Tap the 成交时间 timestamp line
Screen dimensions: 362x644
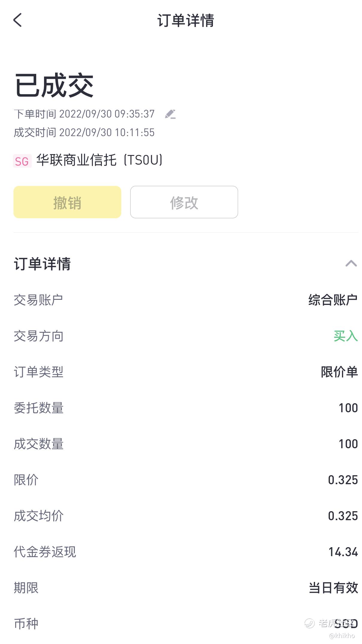(84, 133)
